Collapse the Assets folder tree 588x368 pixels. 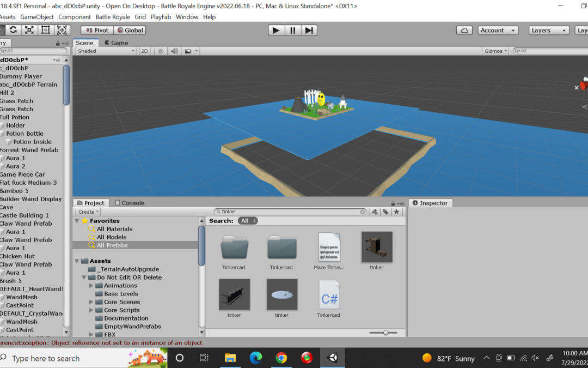click(x=77, y=261)
